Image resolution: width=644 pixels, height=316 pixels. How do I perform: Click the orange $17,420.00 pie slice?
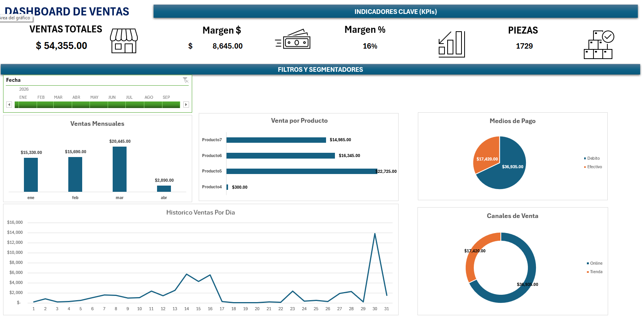click(x=487, y=154)
